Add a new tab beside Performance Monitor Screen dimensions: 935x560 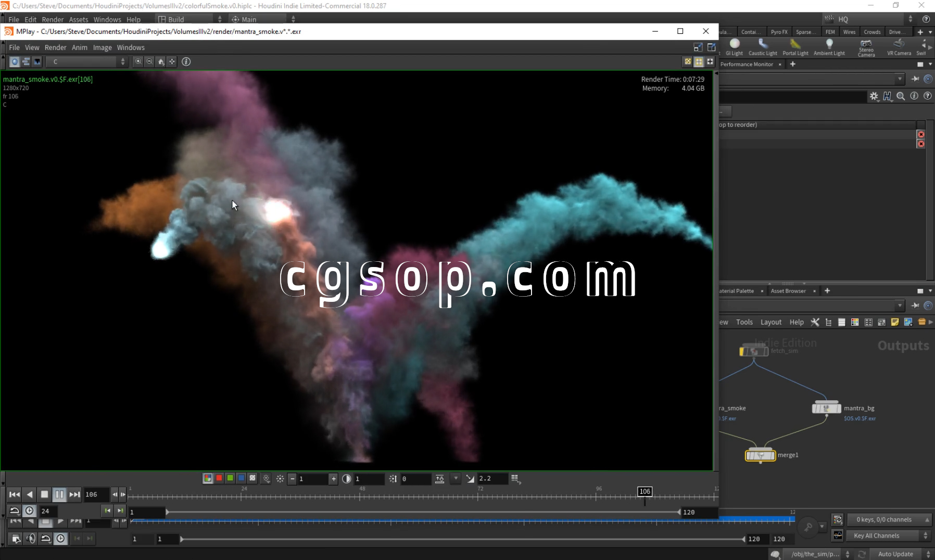pos(792,64)
